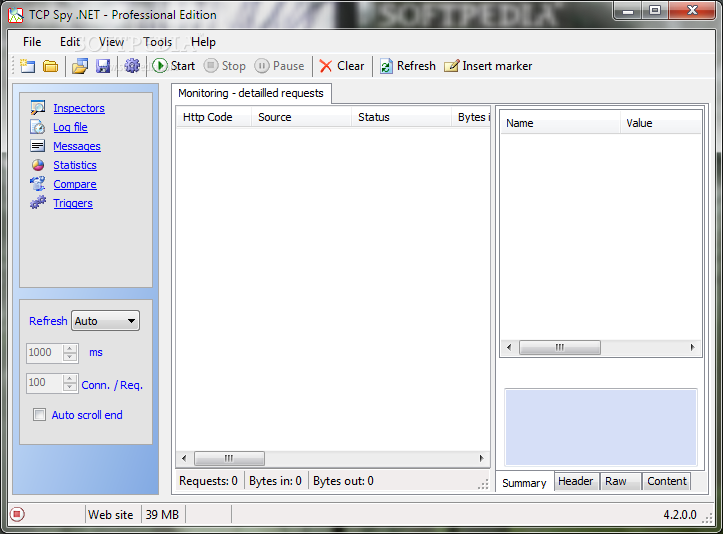Clear the list with the red X

coord(326,66)
